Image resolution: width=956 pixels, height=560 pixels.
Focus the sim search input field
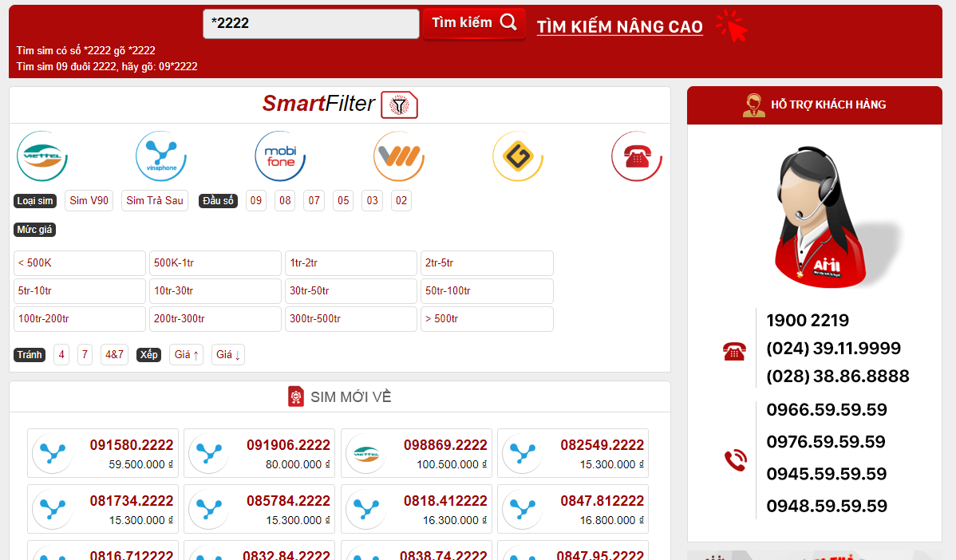pyautogui.click(x=311, y=23)
